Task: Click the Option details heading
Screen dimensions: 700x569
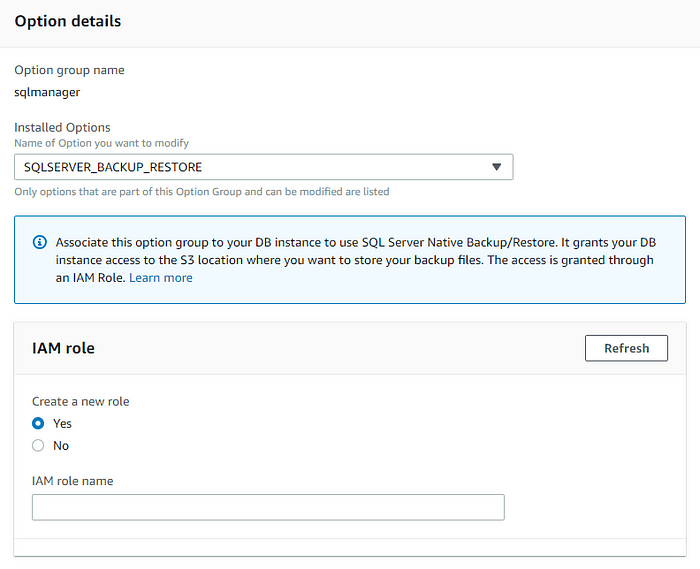Action: pyautogui.click(x=68, y=21)
